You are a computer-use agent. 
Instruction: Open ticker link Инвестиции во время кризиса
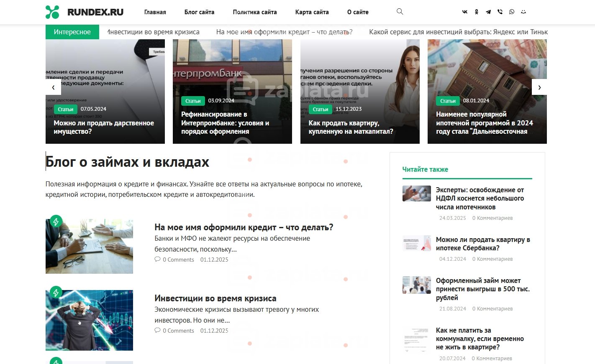[x=153, y=32]
